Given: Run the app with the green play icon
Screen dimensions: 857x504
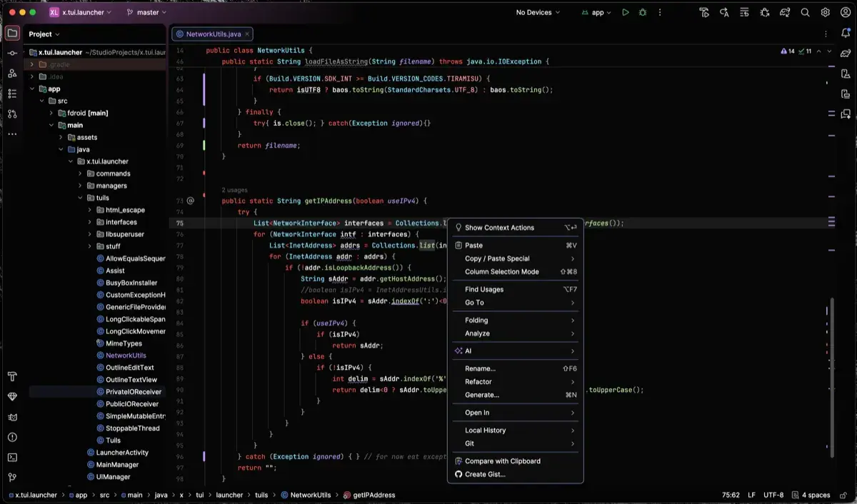Looking at the screenshot, I should pos(626,12).
